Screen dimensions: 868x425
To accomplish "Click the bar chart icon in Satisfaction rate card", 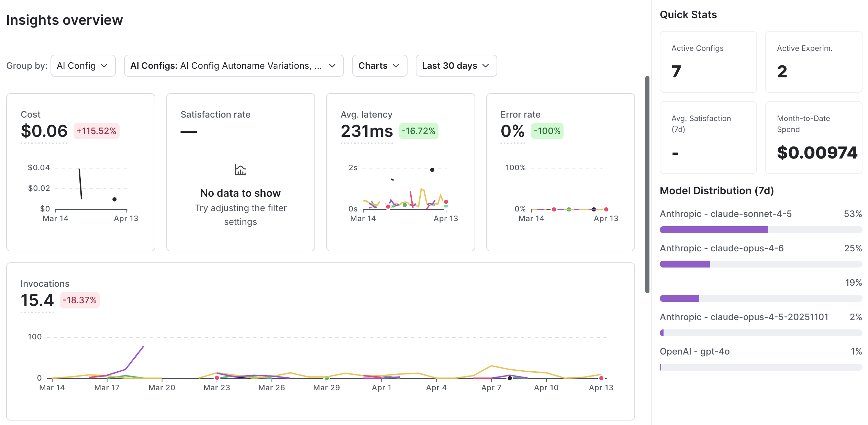I will [x=240, y=169].
